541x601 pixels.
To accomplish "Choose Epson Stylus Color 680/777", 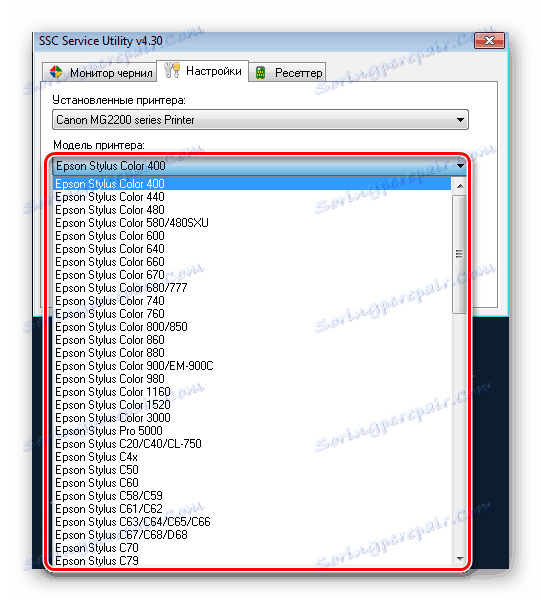I will pyautogui.click(x=252, y=288).
